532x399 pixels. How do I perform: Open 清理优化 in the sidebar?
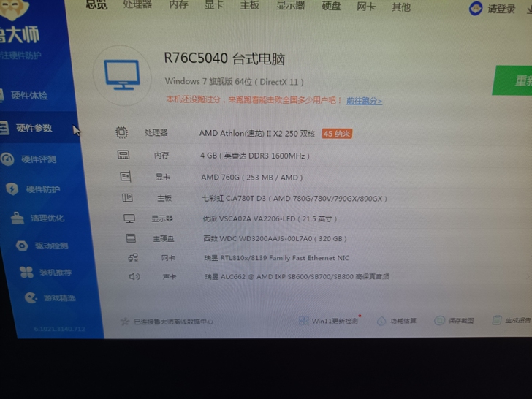coord(47,218)
